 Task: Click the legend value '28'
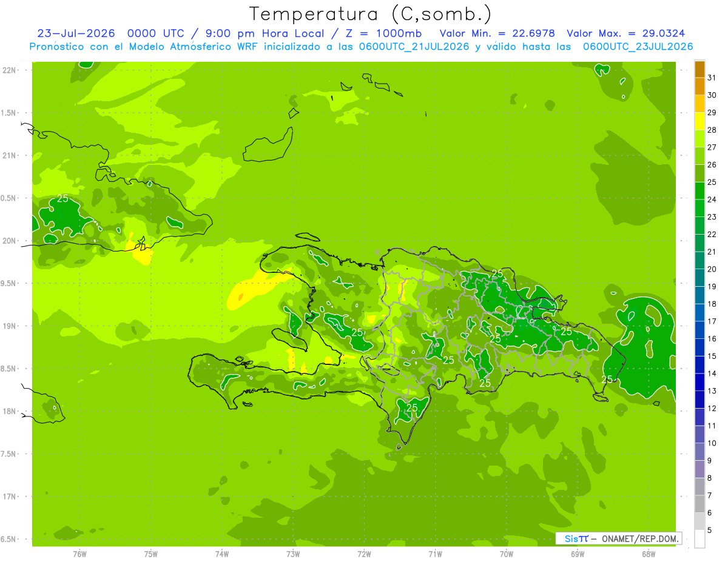pyautogui.click(x=712, y=130)
